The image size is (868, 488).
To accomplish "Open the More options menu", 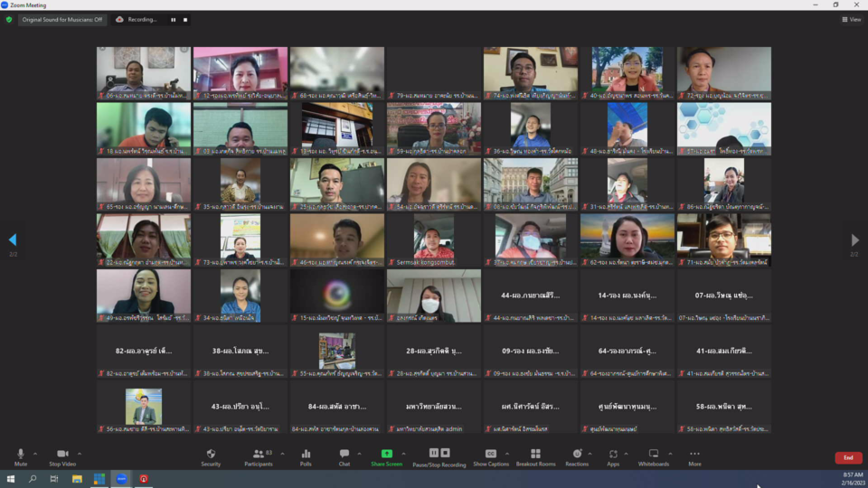I will pos(694,456).
